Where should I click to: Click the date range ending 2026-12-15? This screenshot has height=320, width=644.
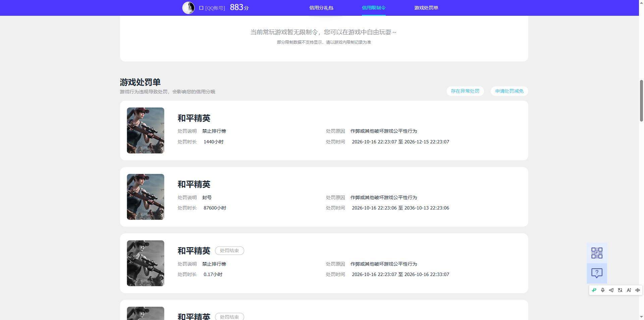400,142
